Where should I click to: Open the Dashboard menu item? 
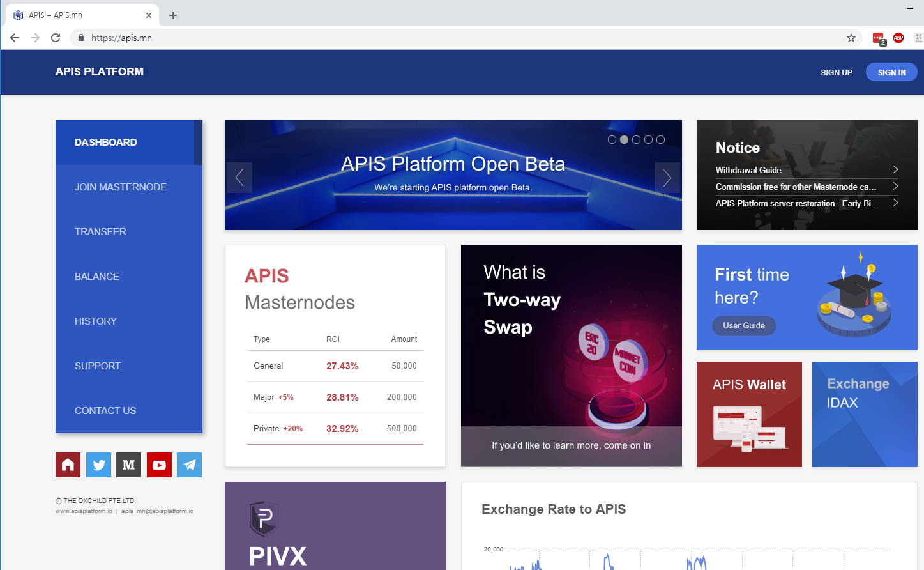pos(129,142)
